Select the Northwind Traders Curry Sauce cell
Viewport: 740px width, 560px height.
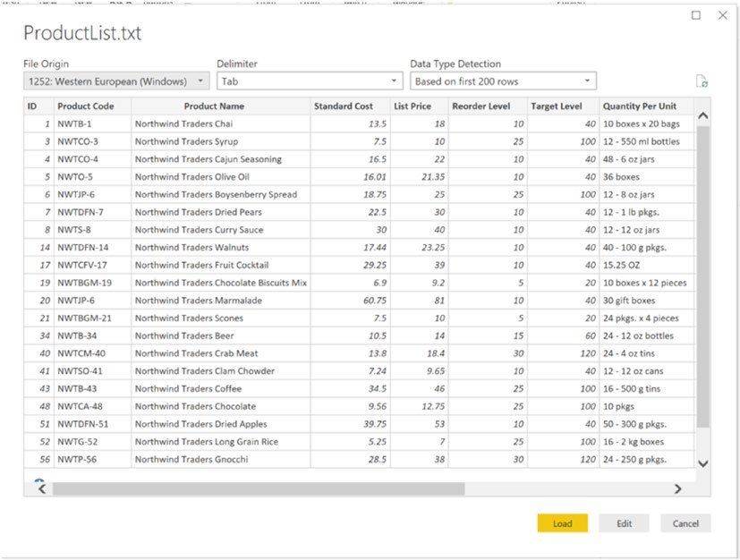[221, 230]
